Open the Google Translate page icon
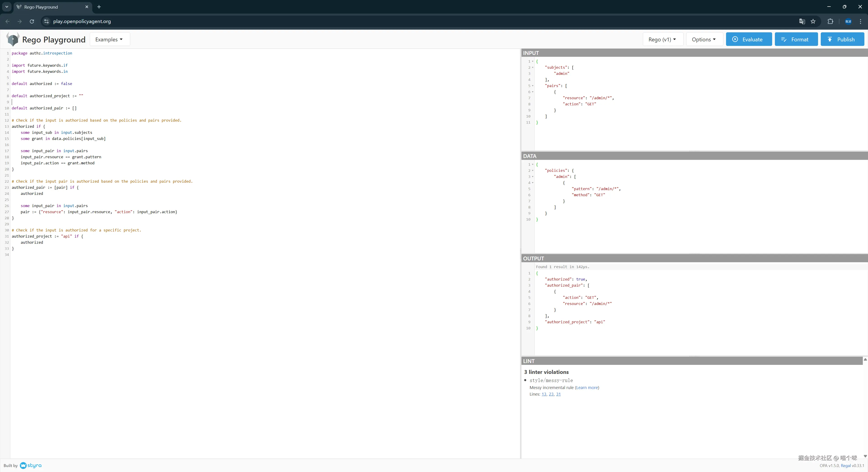Image resolution: width=868 pixels, height=472 pixels. [802, 21]
